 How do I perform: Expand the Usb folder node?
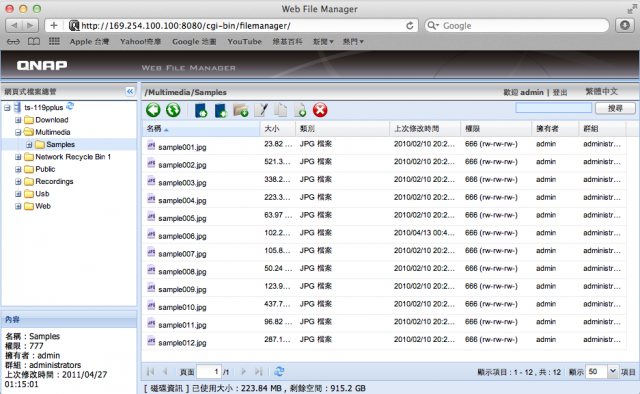(18, 194)
